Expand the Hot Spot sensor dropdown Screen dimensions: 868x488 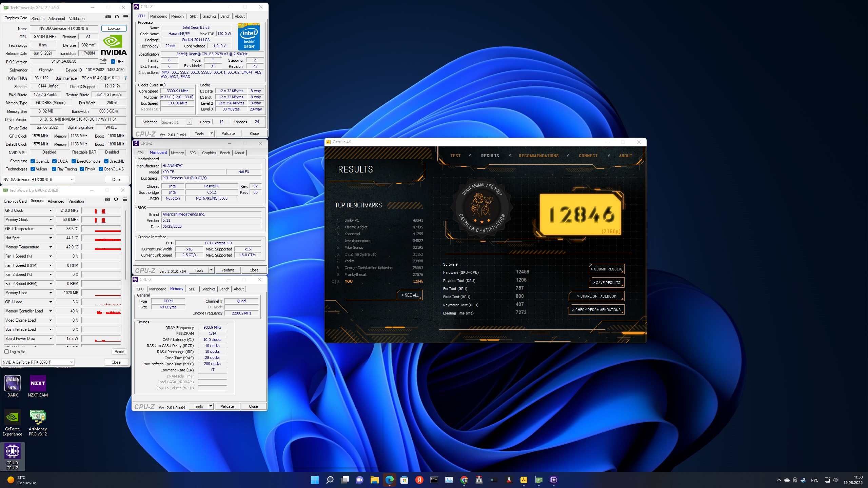[x=51, y=238]
